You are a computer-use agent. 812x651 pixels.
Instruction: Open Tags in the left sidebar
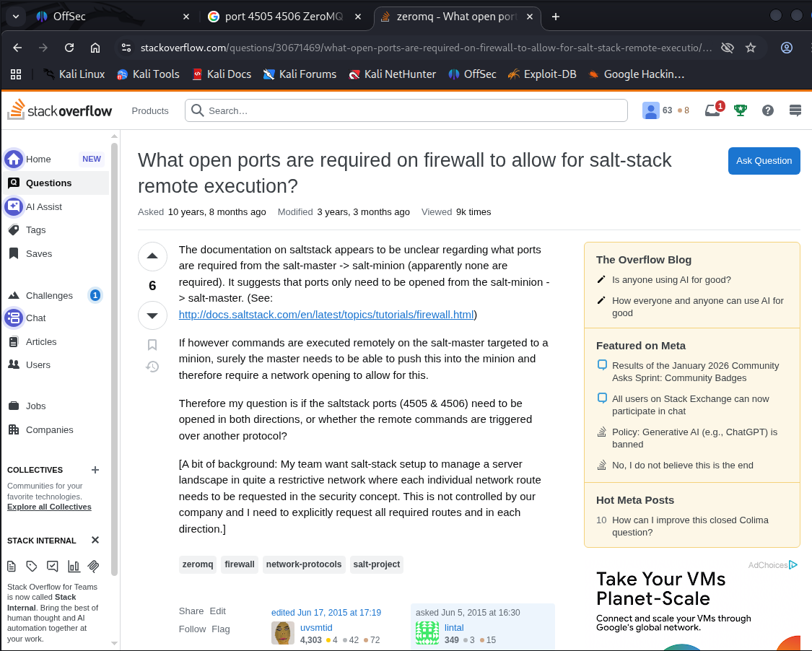point(35,230)
